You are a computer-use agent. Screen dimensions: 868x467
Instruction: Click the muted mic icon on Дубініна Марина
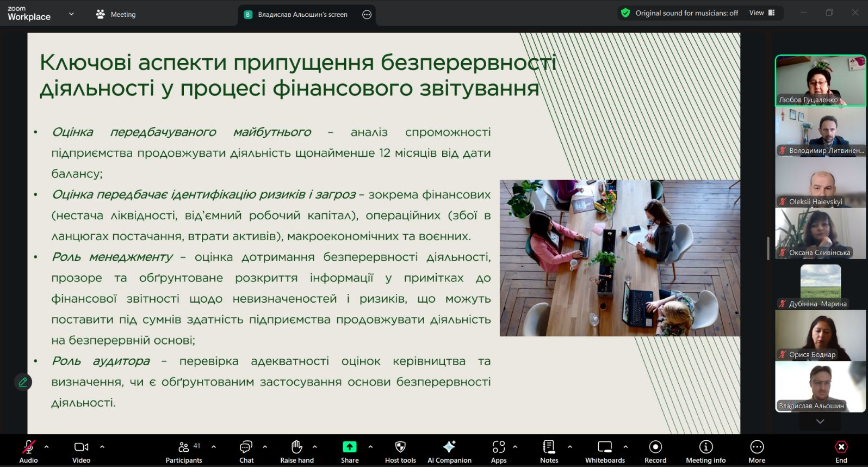coord(783,304)
